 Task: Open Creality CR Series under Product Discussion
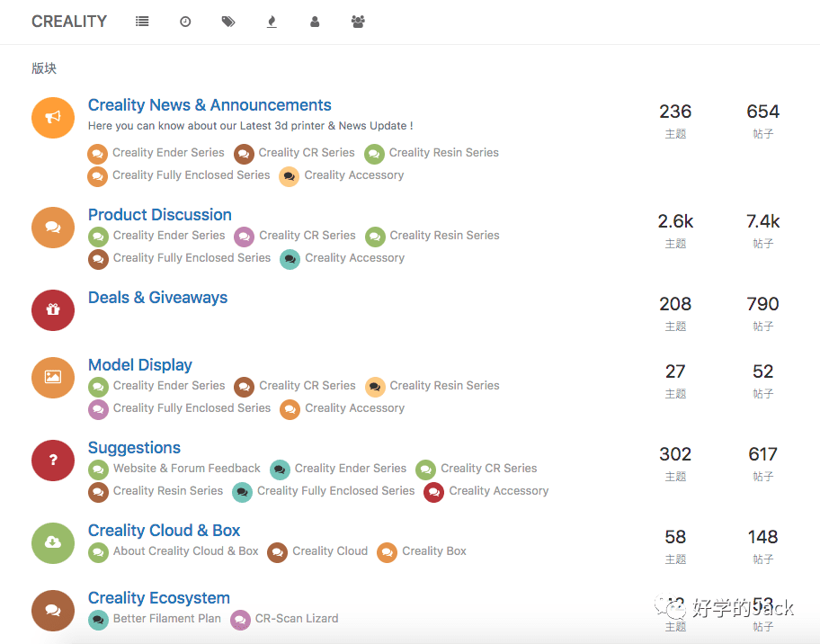tap(307, 236)
